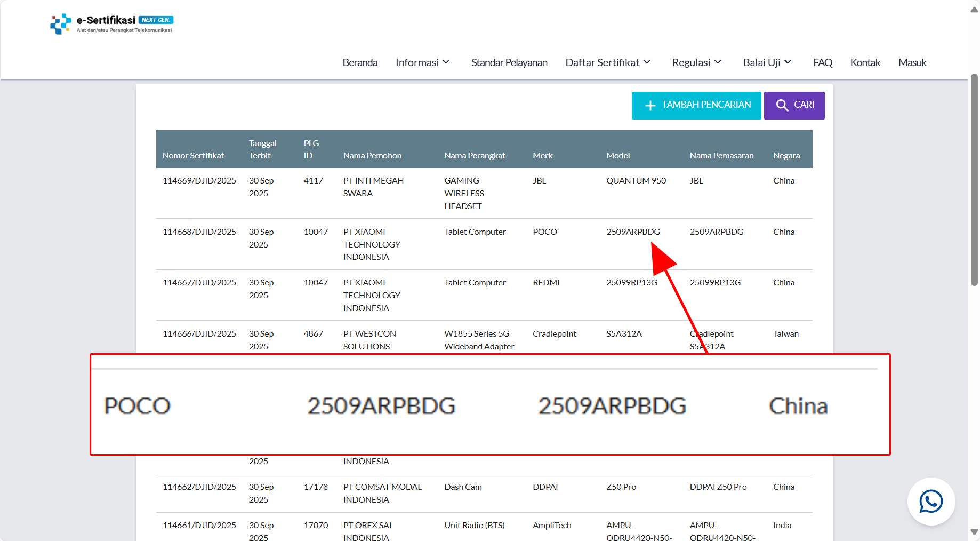
Task: Open the FAQ page
Action: (x=822, y=62)
